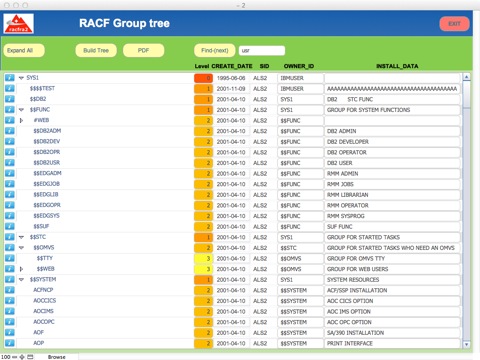Click the blue icon beside ACFNCP
Viewport: 480px width, 360px height.
pos(10,290)
